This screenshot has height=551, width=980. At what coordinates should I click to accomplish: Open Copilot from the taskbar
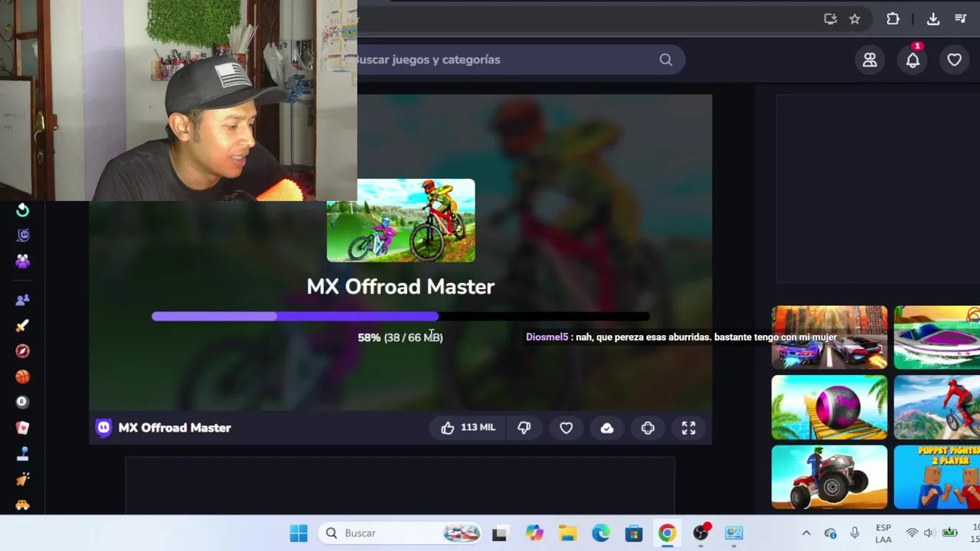point(534,533)
